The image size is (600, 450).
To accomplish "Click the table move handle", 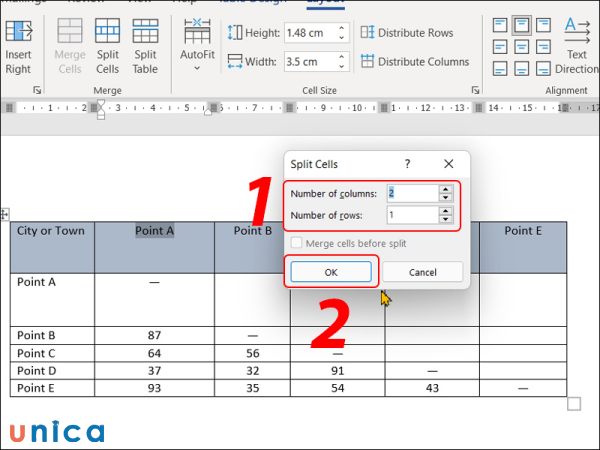I will 4,214.
